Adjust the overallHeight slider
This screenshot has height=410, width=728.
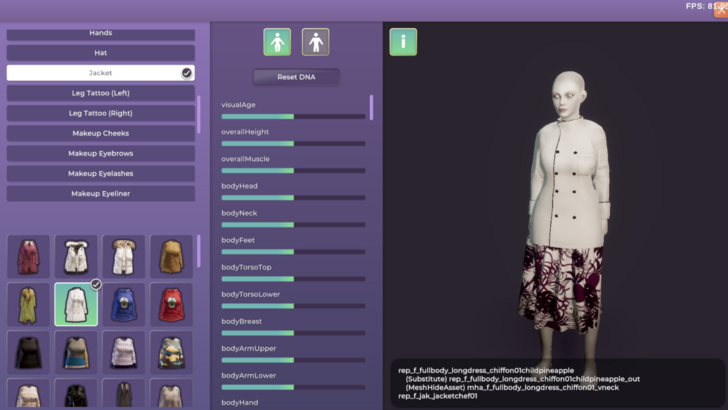click(293, 143)
